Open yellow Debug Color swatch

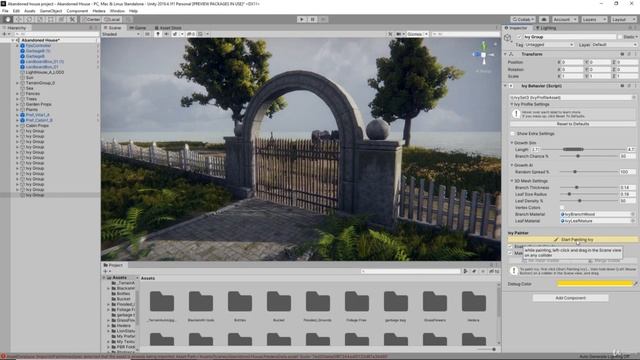(595, 283)
